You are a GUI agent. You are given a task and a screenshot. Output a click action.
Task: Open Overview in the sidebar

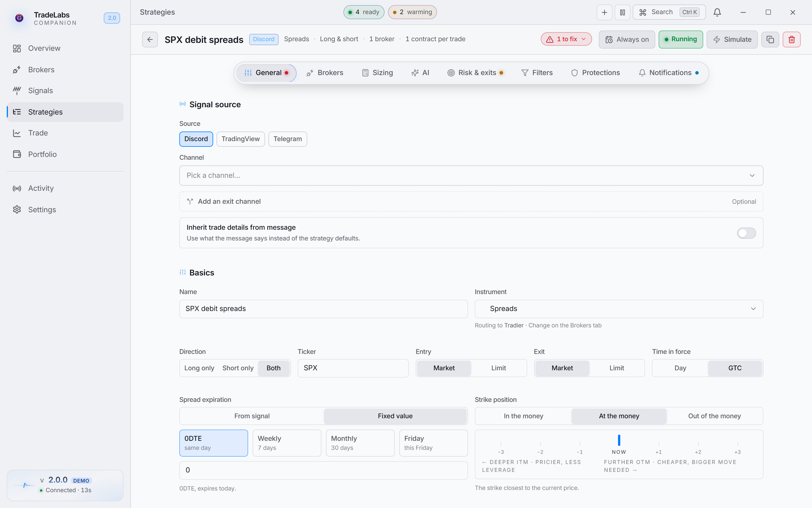[x=65, y=48]
